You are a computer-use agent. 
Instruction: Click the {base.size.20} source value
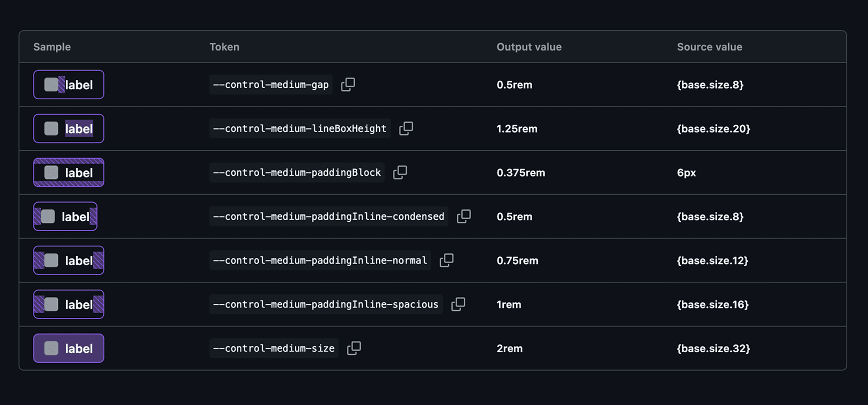tap(714, 128)
